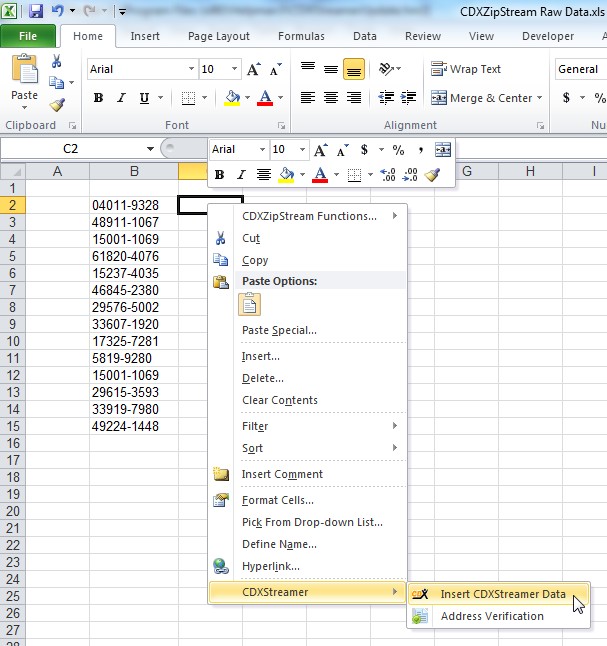Click Decrease Indent icon
The height and width of the screenshot is (646, 607).
(x=386, y=98)
